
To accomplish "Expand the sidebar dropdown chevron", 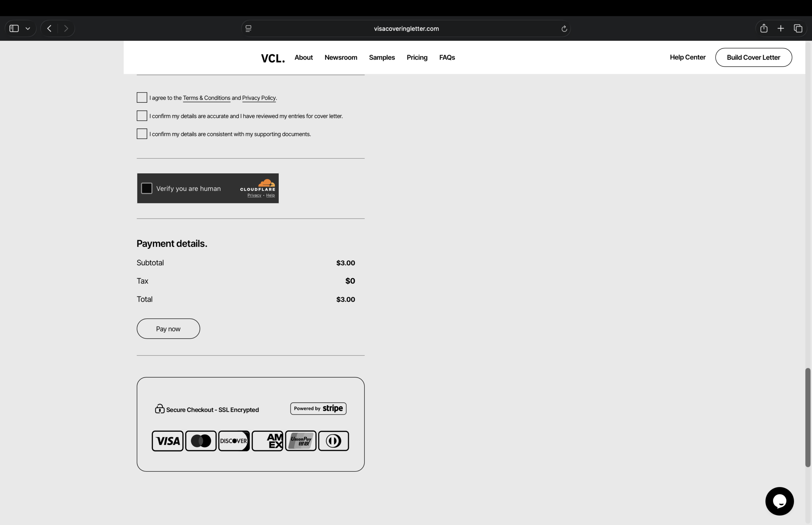I will [28, 29].
